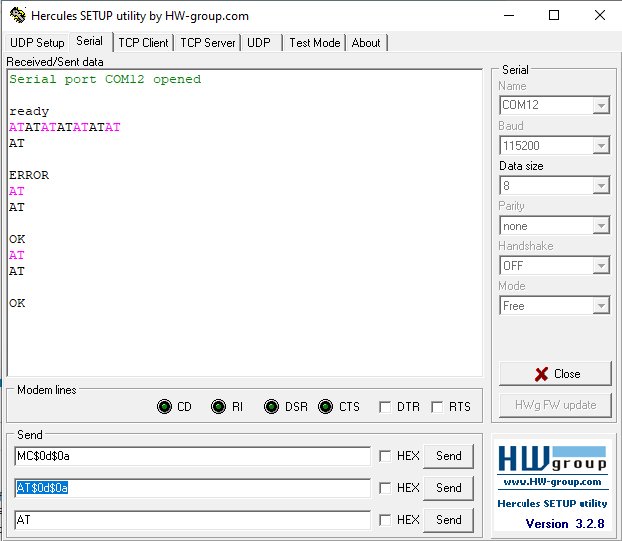Click the CTS modem line indicator
The width and height of the screenshot is (622, 541).
click(x=325, y=407)
